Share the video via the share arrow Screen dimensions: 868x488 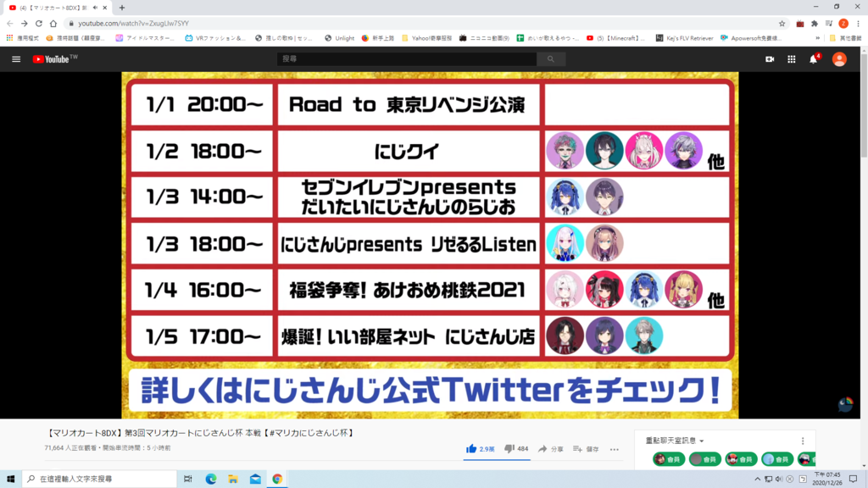(x=550, y=449)
